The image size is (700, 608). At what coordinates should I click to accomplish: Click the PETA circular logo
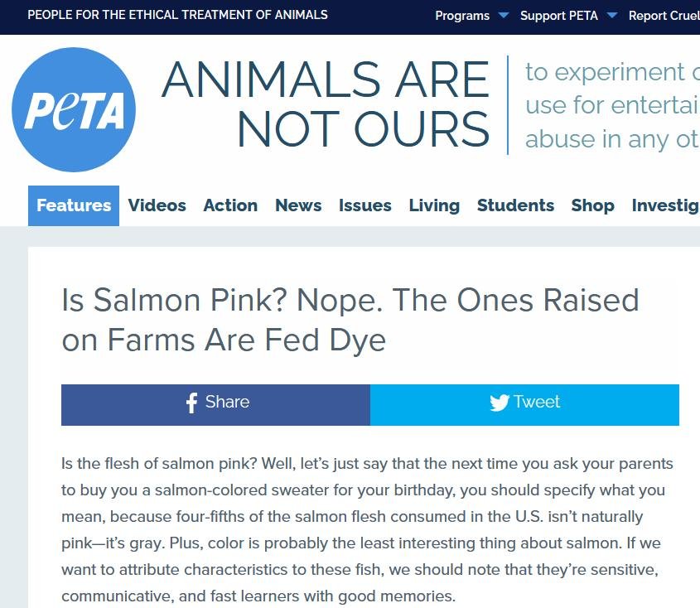pos(73,109)
